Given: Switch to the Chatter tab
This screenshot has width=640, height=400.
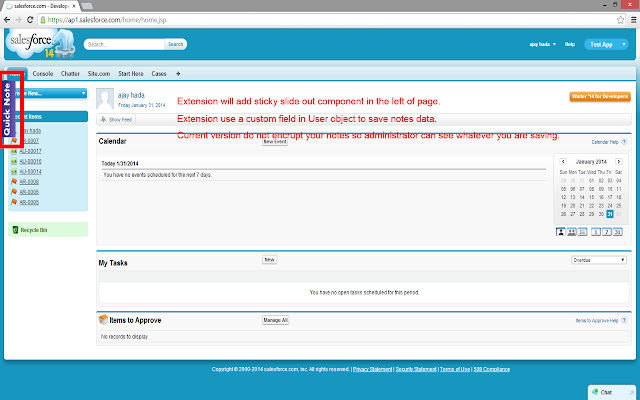Looking at the screenshot, I should 70,73.
